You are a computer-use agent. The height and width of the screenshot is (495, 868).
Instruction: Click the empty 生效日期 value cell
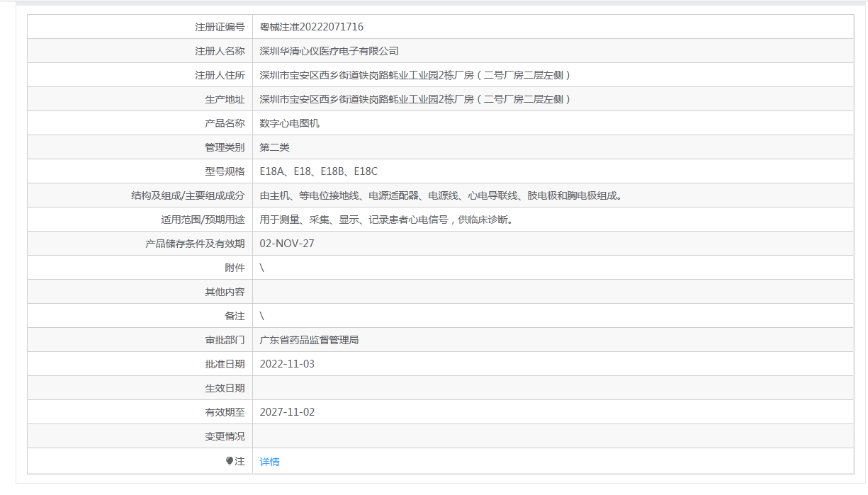pyautogui.click(x=553, y=388)
